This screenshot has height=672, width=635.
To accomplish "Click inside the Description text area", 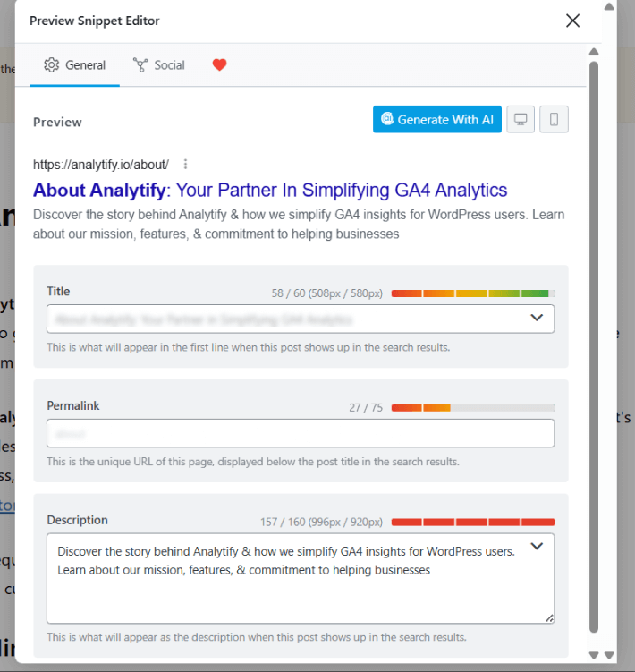I will (301, 579).
